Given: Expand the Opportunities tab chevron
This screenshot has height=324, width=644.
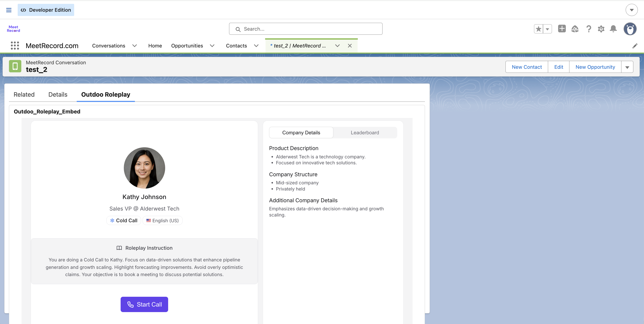Looking at the screenshot, I should [x=212, y=46].
